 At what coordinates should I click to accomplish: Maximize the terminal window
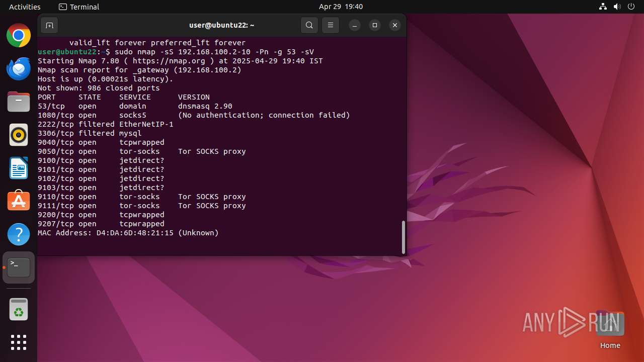[375, 25]
